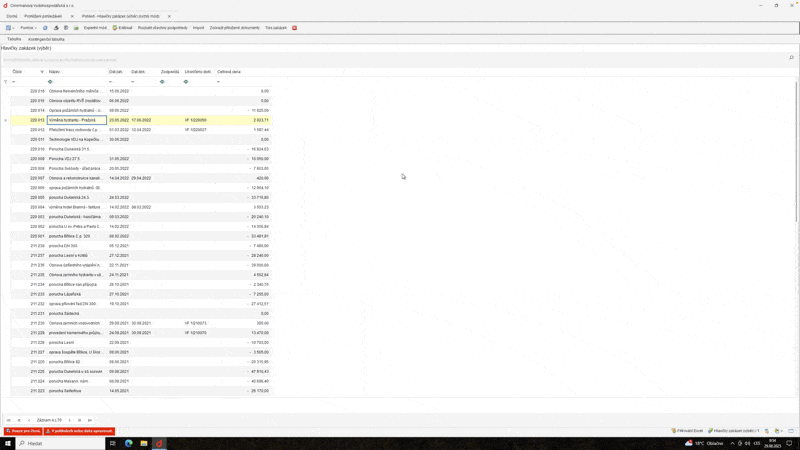The width and height of the screenshot is (800, 450).
Task: Click the refresh icon in the toolbar
Action: pyautogui.click(x=45, y=28)
